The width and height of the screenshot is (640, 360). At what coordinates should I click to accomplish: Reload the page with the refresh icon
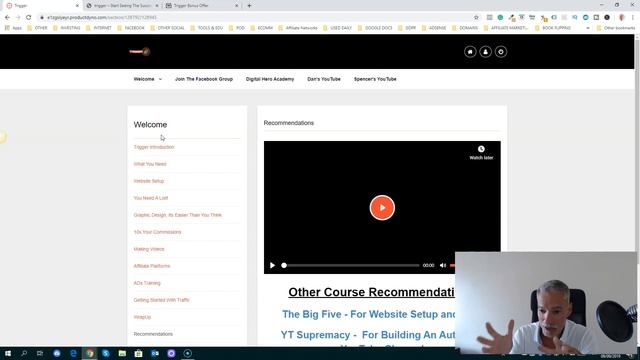tap(28, 18)
